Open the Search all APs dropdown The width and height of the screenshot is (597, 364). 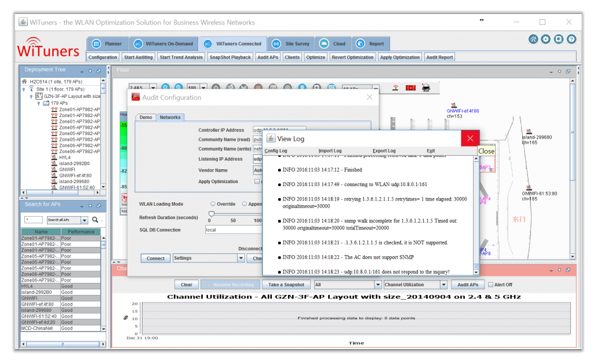pyautogui.click(x=85, y=220)
